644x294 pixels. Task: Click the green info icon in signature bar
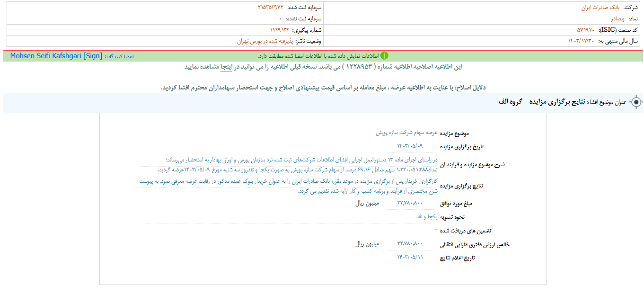[384, 56]
